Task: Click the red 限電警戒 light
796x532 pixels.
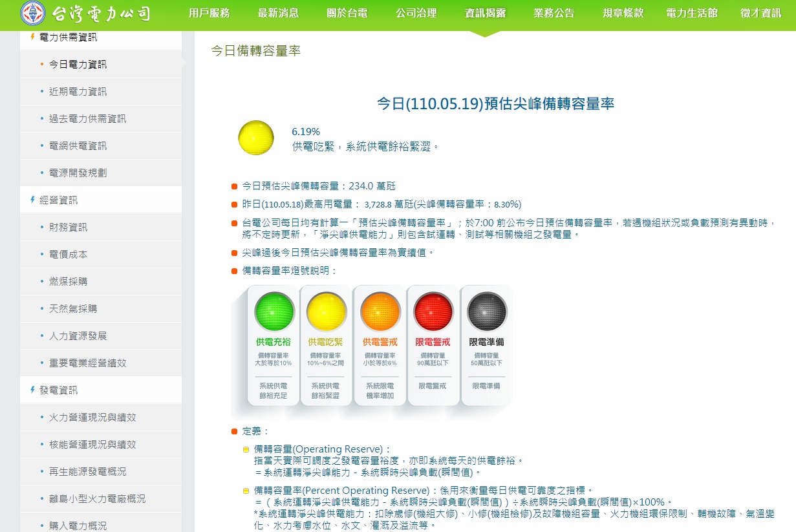Action: 433,311
